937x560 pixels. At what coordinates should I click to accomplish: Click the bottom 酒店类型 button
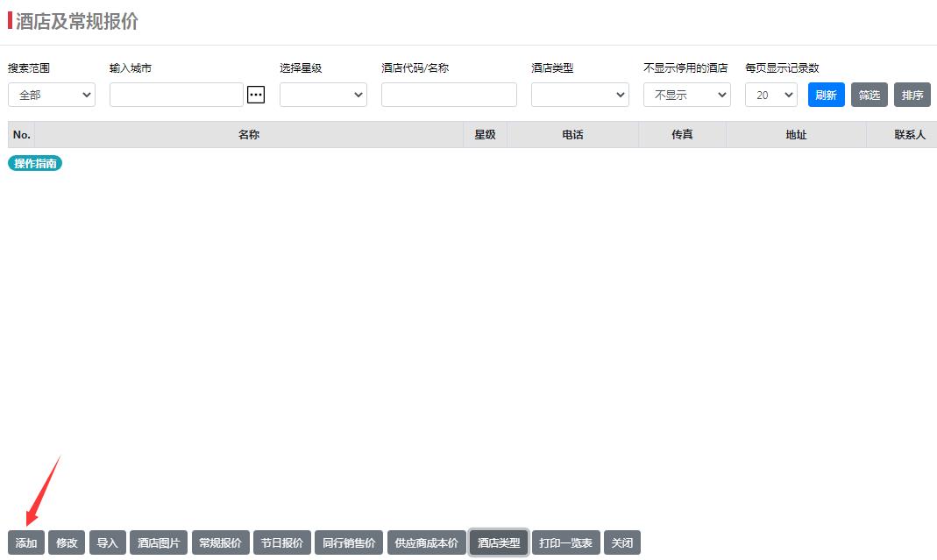coord(499,542)
